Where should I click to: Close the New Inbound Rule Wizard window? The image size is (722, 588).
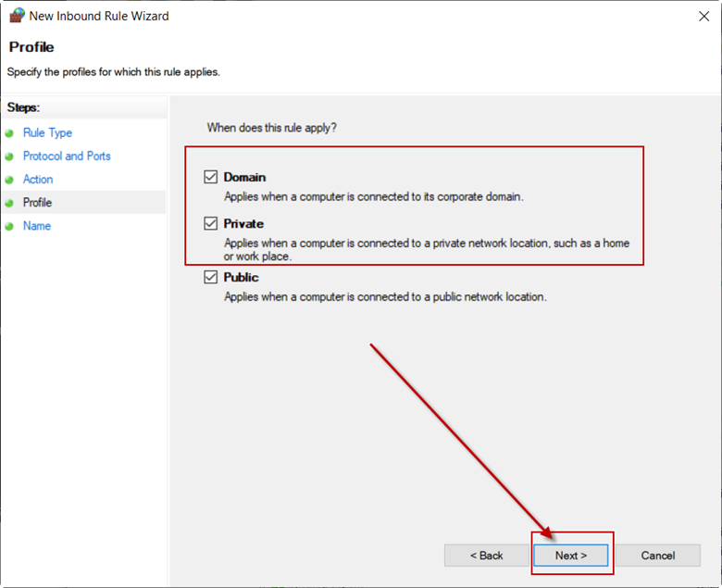tap(703, 17)
